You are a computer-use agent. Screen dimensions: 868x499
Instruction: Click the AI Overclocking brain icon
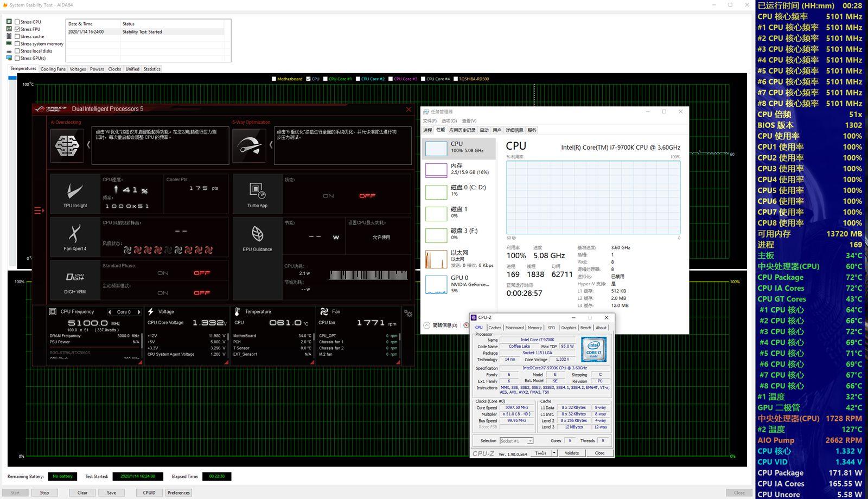point(67,145)
